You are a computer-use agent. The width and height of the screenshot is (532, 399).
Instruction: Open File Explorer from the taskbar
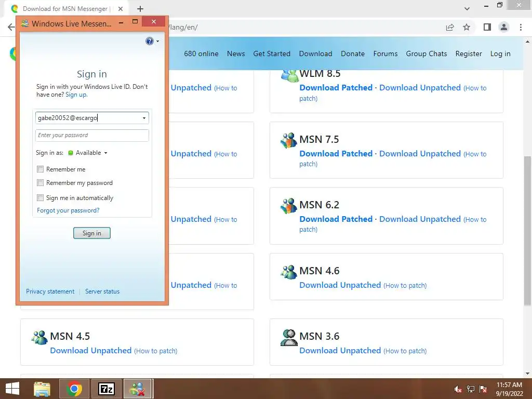42,389
